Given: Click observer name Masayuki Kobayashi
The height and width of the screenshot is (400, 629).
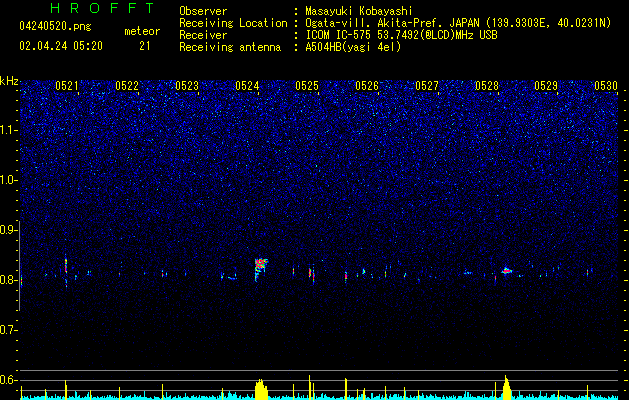Looking at the screenshot, I should (359, 11).
